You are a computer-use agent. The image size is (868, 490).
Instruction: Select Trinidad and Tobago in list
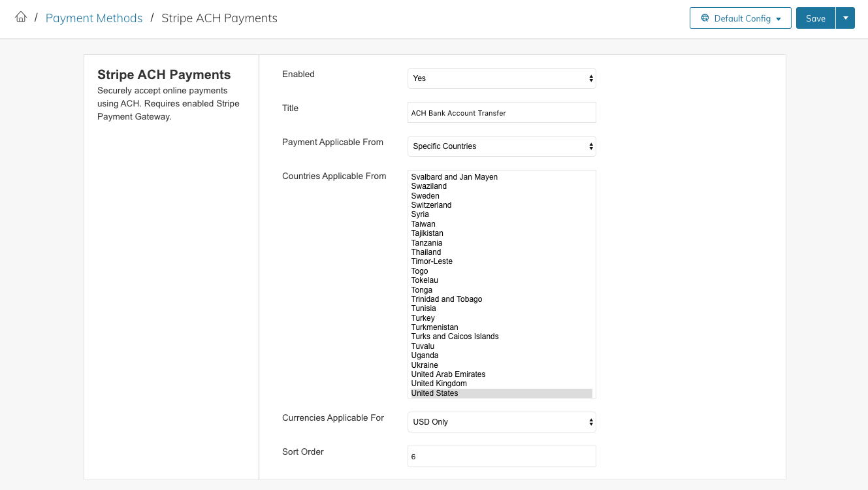pos(500,299)
